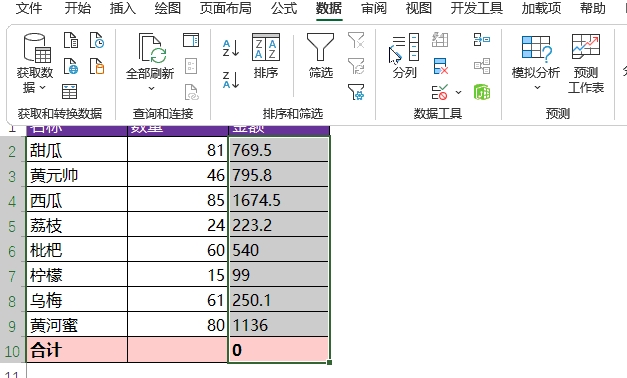Switch to the 加载项 tab
Screen dimensions: 627x378
(541, 8)
